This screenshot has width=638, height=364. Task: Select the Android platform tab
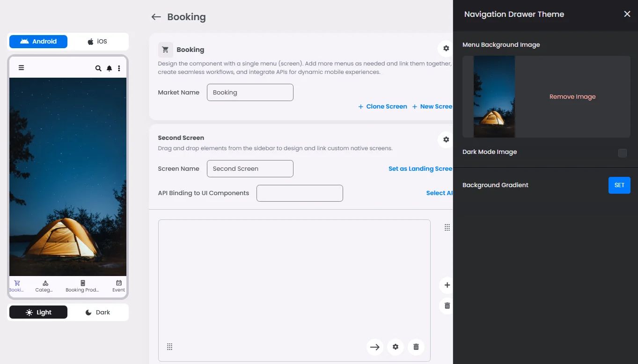click(38, 42)
